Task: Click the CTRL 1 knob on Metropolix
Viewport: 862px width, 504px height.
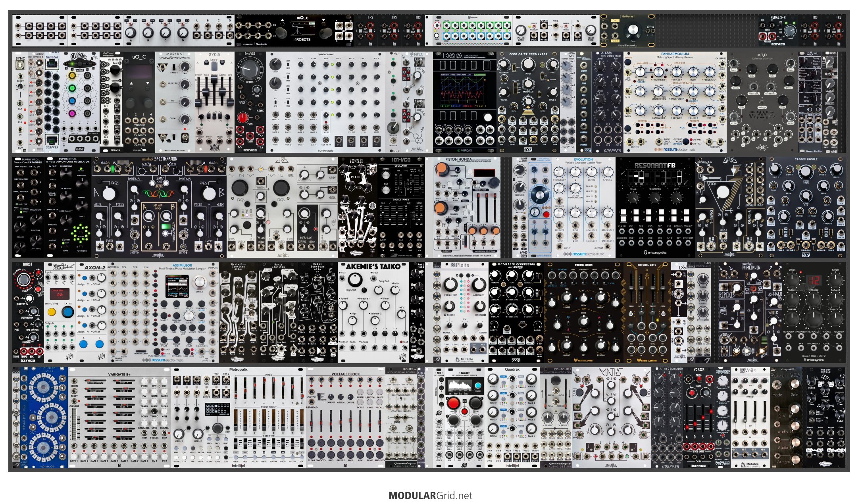Action: coord(179,434)
